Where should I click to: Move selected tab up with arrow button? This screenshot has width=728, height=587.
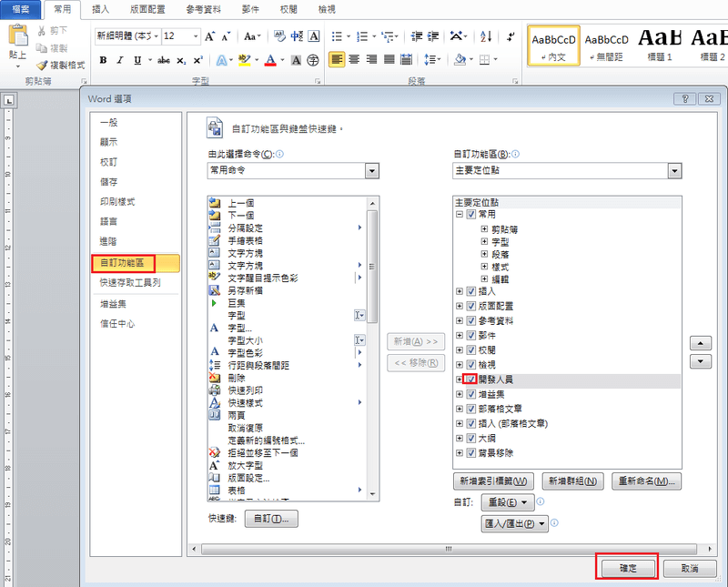(701, 344)
